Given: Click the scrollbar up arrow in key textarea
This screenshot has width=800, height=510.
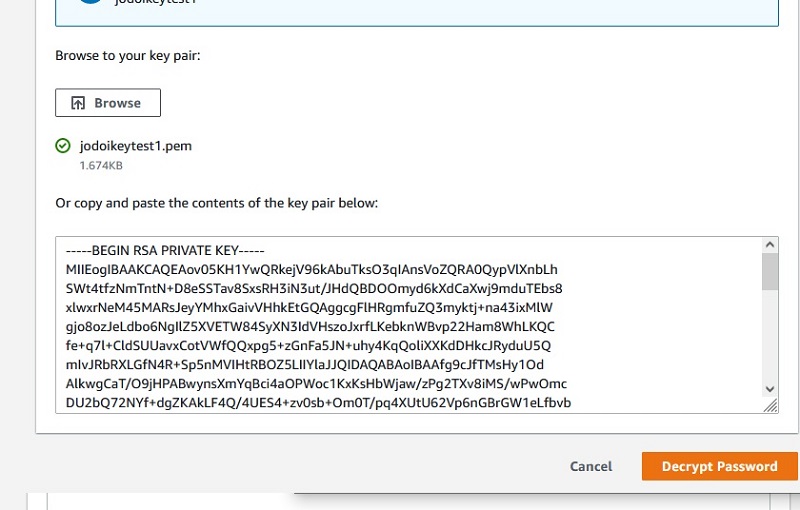Looking at the screenshot, I should (x=769, y=244).
